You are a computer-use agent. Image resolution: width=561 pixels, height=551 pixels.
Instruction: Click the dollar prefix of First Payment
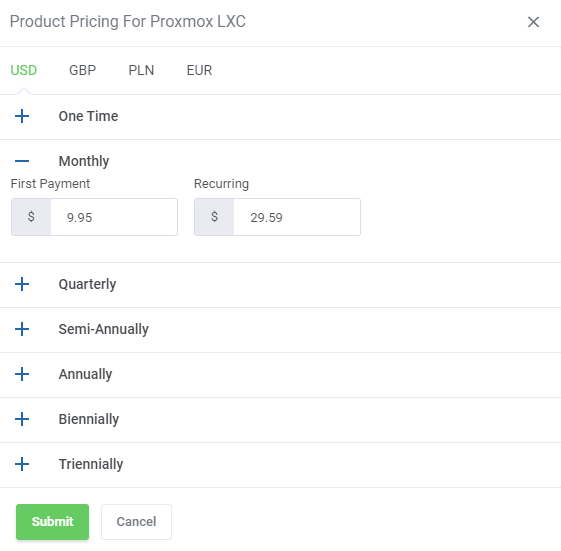[31, 217]
